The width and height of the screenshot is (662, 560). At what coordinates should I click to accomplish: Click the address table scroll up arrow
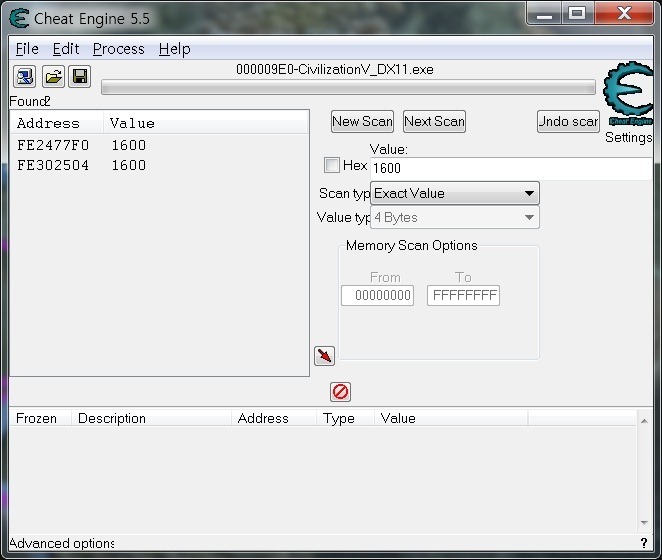pyautogui.click(x=644, y=420)
